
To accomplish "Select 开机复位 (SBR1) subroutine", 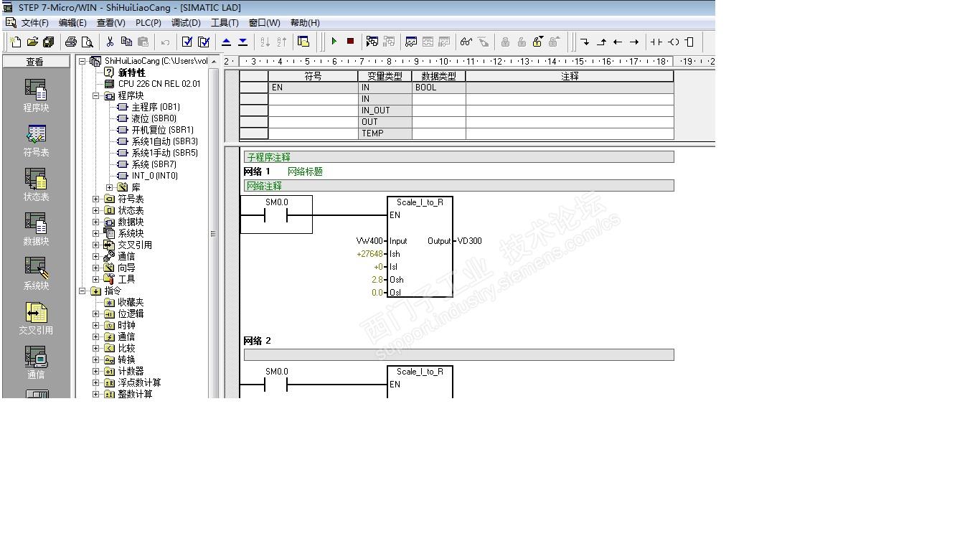I will (x=162, y=130).
